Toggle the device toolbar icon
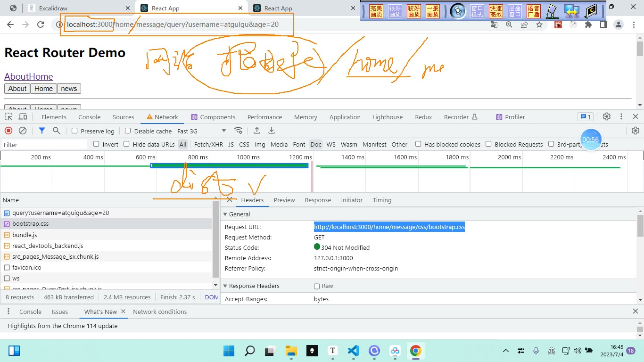Screen dimensions: 644x362 pos(23,117)
